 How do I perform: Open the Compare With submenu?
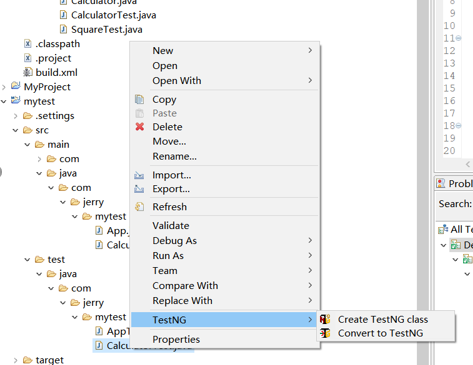tap(225, 286)
